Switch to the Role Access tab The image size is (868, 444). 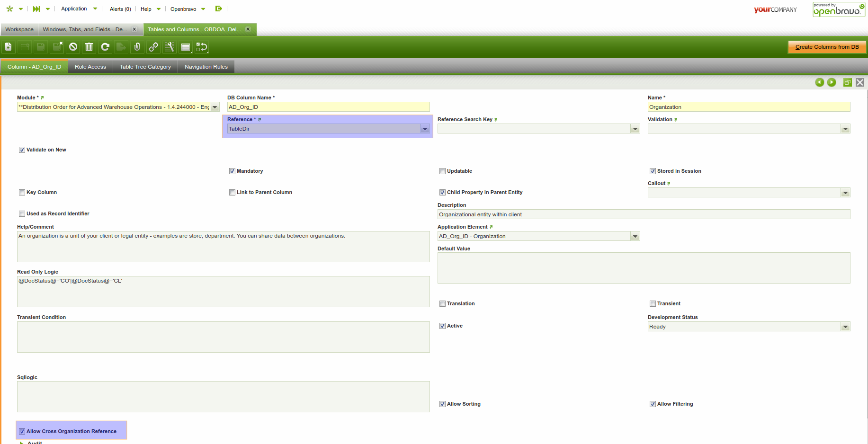coord(90,67)
